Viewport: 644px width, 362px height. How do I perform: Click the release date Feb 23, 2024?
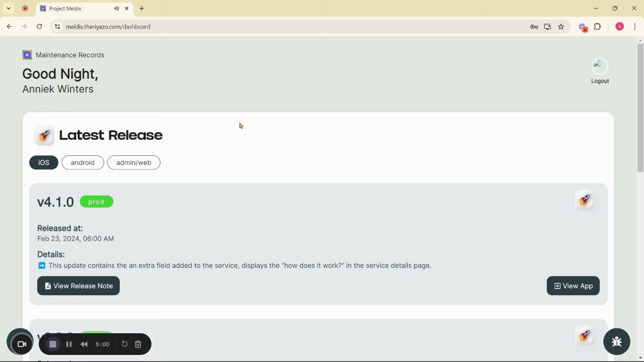click(75, 239)
